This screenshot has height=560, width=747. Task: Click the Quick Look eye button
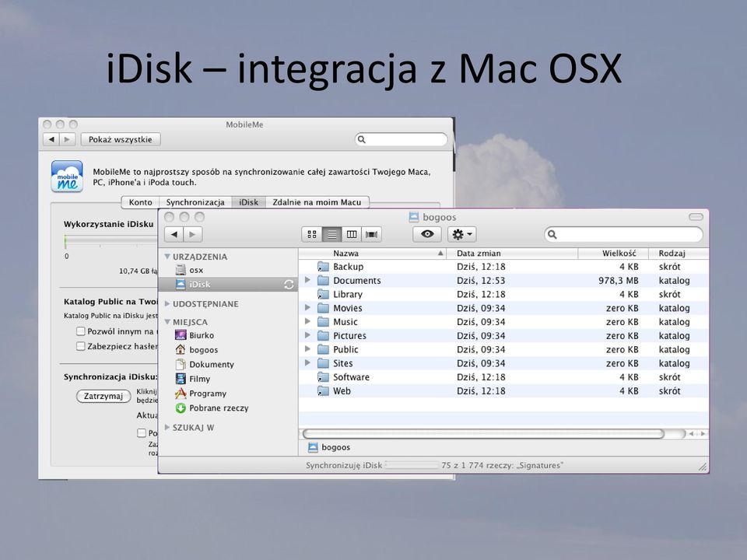point(427,234)
